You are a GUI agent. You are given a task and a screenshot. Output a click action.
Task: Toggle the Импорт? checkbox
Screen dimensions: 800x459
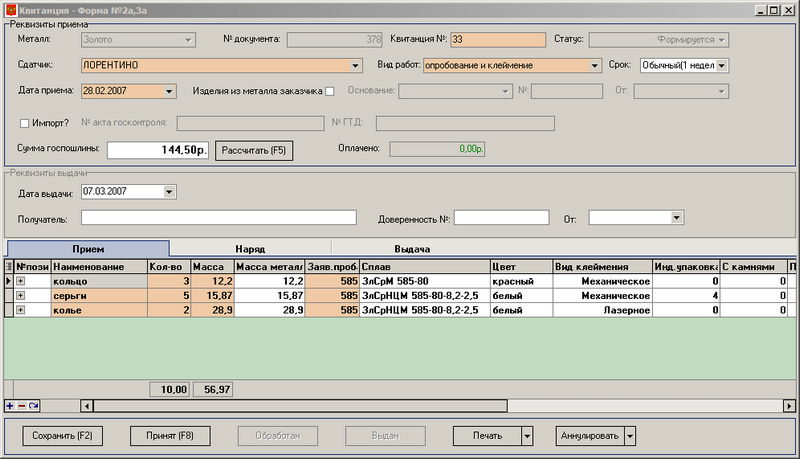(x=25, y=124)
